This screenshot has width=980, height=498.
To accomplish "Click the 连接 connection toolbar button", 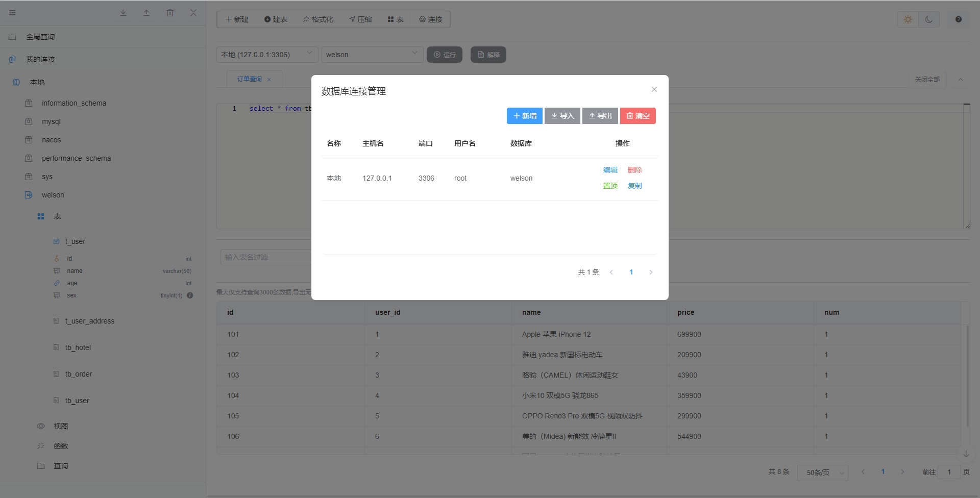I will coord(431,19).
